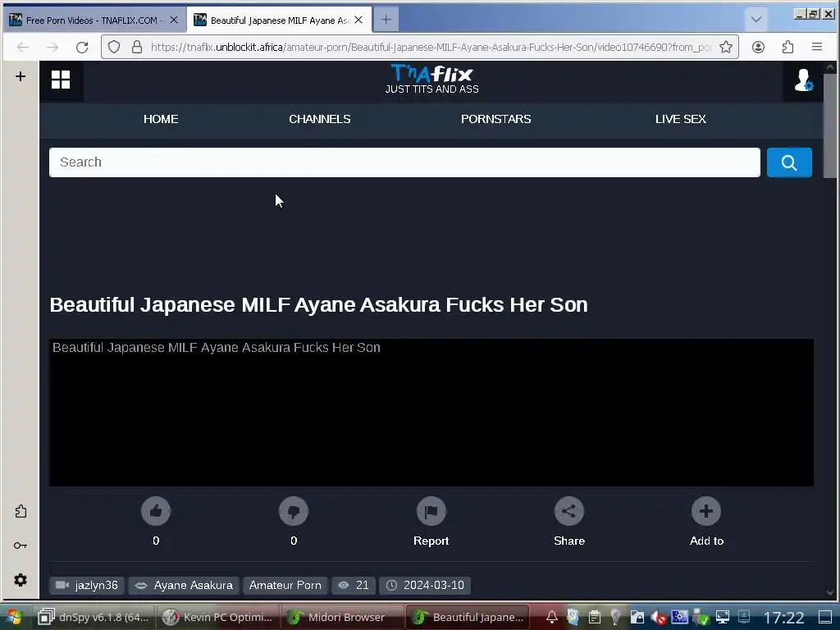Click the TNAflix logo
The image size is (840, 630).
431,80
